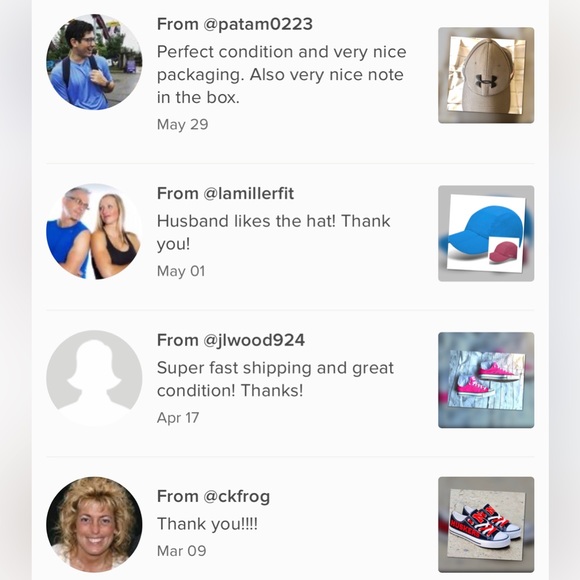
Task: Open @lamillerfit's couple profile photo
Action: (94, 231)
